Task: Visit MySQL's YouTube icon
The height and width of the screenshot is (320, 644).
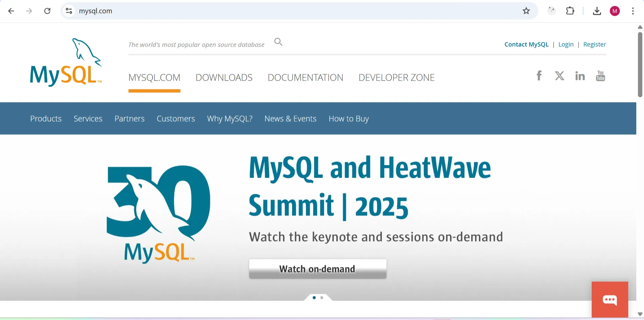Action: [x=600, y=76]
